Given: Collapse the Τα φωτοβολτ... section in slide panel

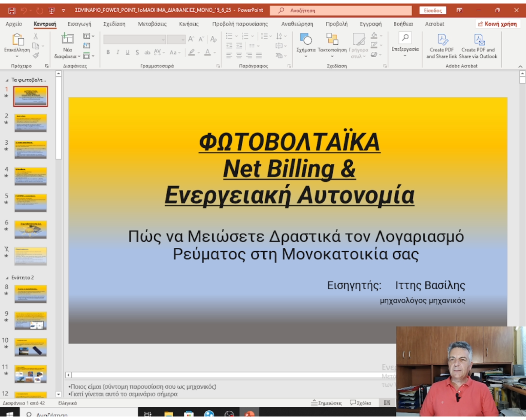Looking at the screenshot, I should coord(7,80).
